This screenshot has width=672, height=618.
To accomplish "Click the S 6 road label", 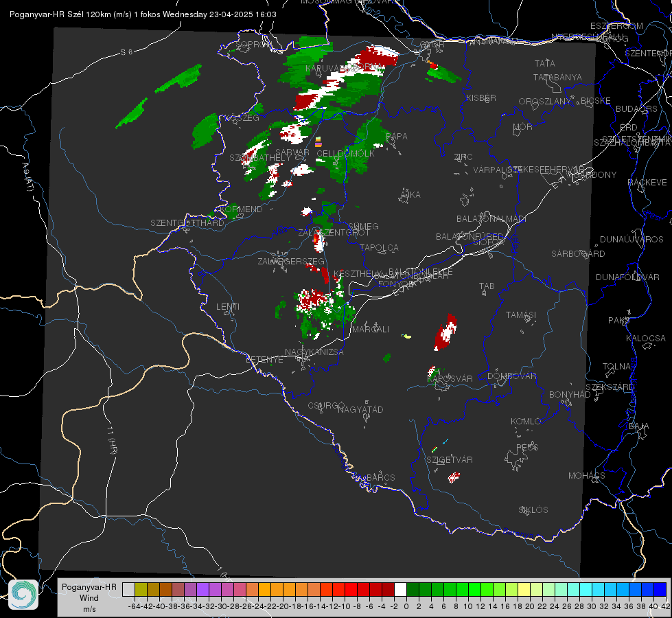I will point(126,52).
